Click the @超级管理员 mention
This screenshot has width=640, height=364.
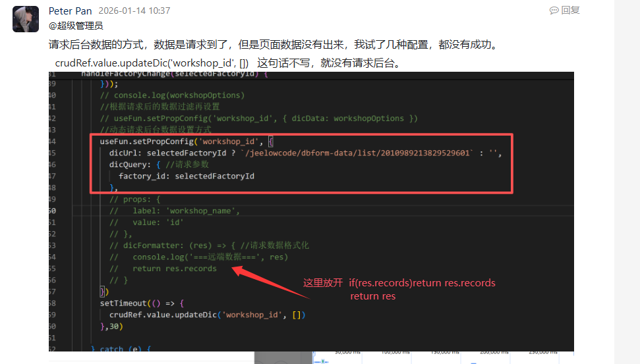point(76,26)
